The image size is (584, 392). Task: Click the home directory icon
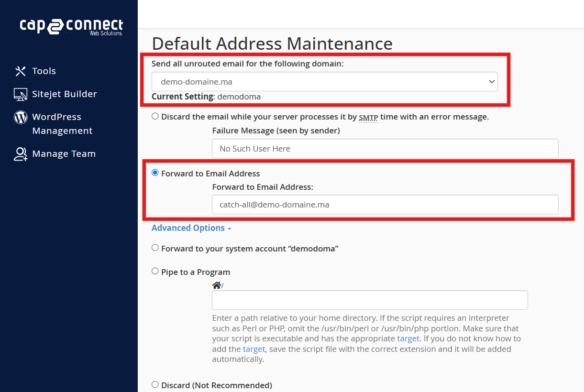coord(217,285)
